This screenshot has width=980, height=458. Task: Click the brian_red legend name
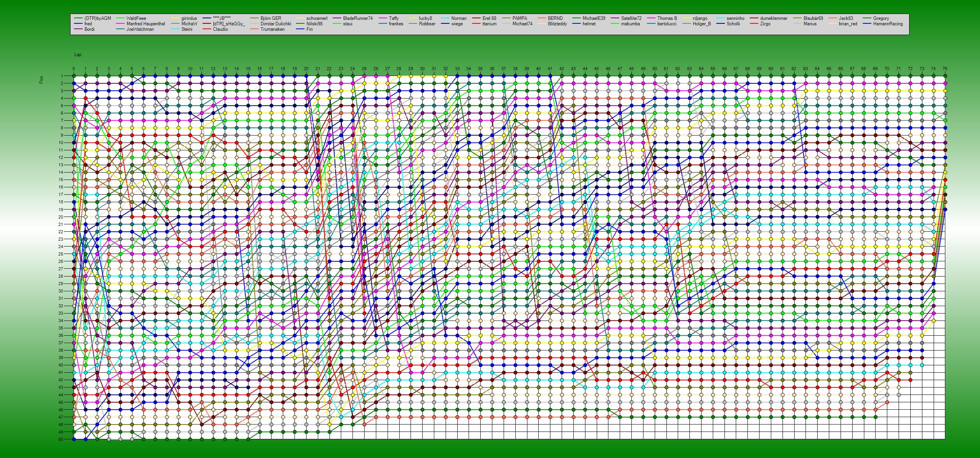click(848, 24)
